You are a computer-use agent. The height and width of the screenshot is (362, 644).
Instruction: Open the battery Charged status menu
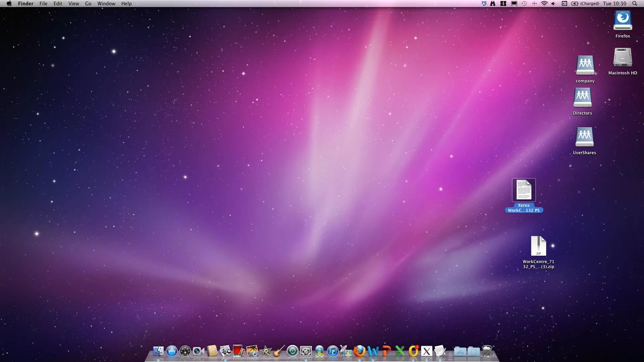pos(585,4)
